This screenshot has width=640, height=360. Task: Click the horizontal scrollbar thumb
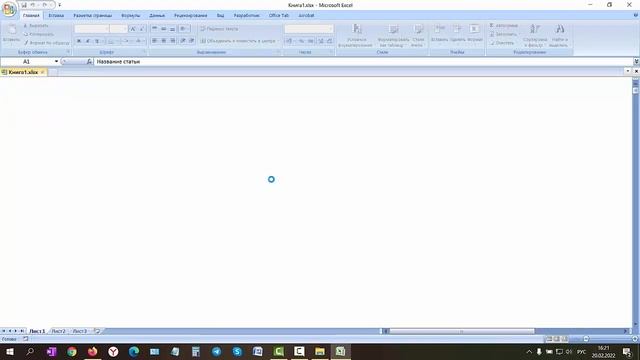click(x=462, y=331)
